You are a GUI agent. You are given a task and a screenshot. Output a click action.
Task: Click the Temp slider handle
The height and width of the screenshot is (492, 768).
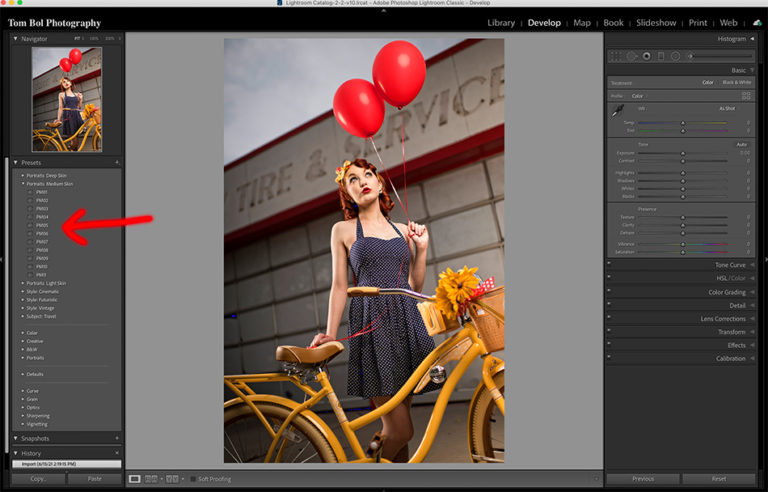683,123
